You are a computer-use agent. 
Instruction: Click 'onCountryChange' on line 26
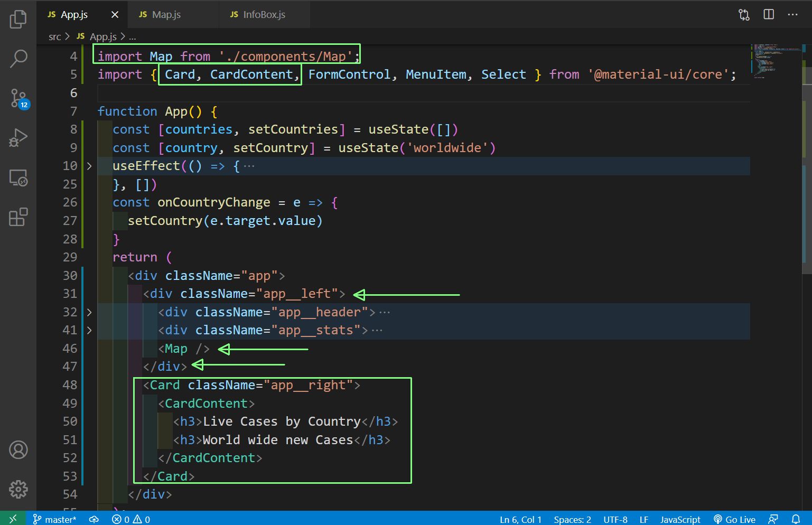tap(213, 202)
